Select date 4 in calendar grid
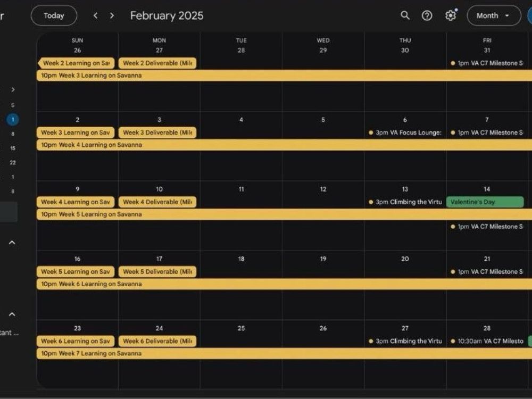Image resolution: width=532 pixels, height=399 pixels. [241, 120]
